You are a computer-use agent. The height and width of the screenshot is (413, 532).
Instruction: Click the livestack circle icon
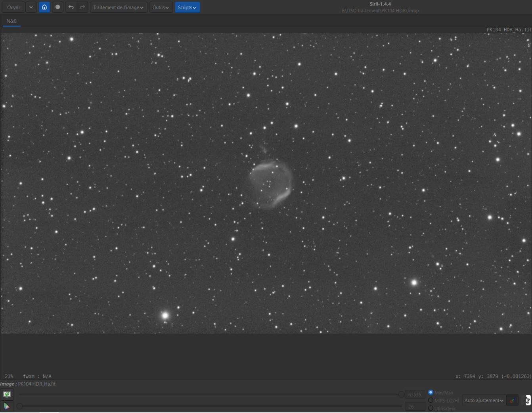58,7
